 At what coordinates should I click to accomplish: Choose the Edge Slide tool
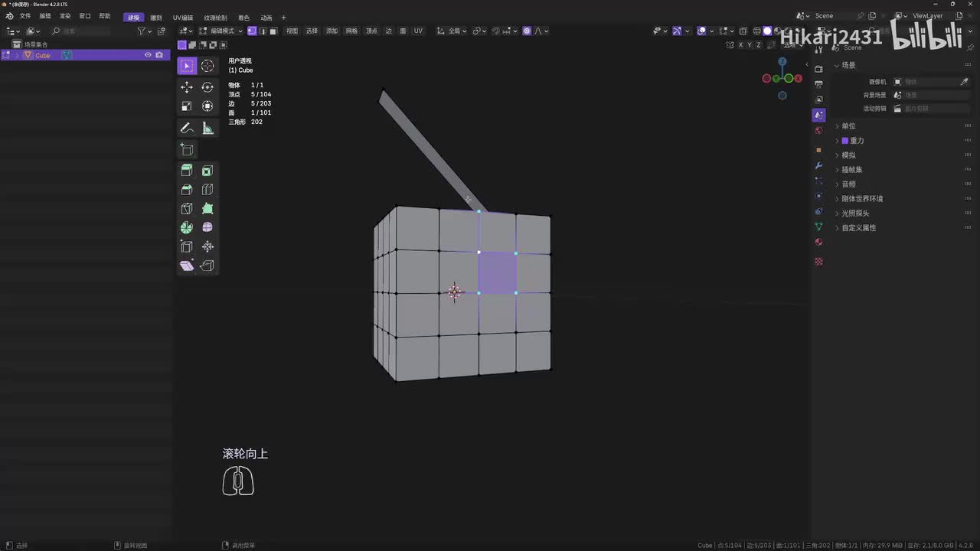[187, 246]
